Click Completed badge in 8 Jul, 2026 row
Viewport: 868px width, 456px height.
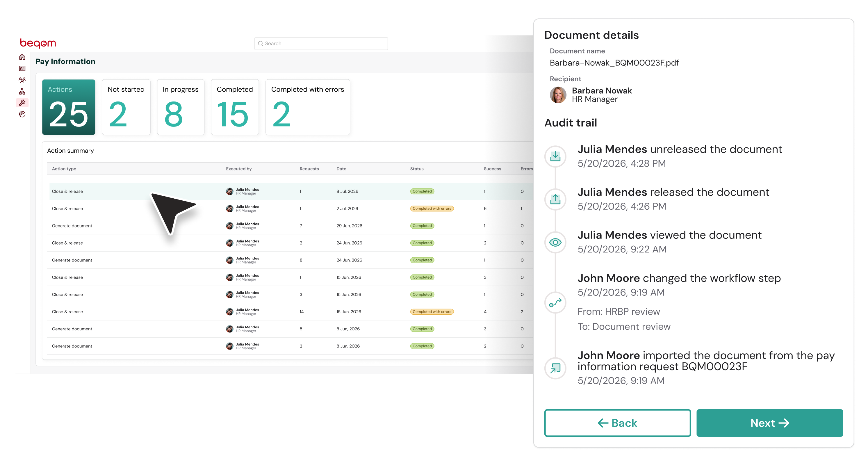[422, 191]
